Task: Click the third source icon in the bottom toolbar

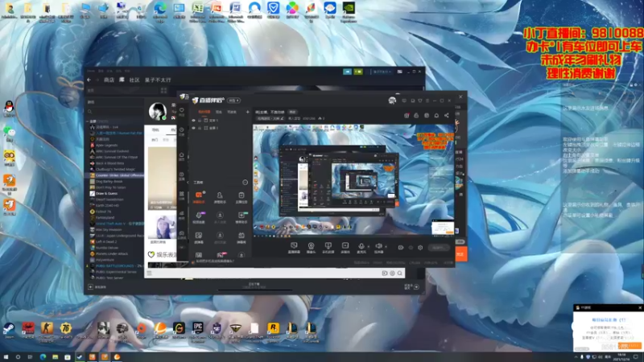Action: (x=328, y=247)
